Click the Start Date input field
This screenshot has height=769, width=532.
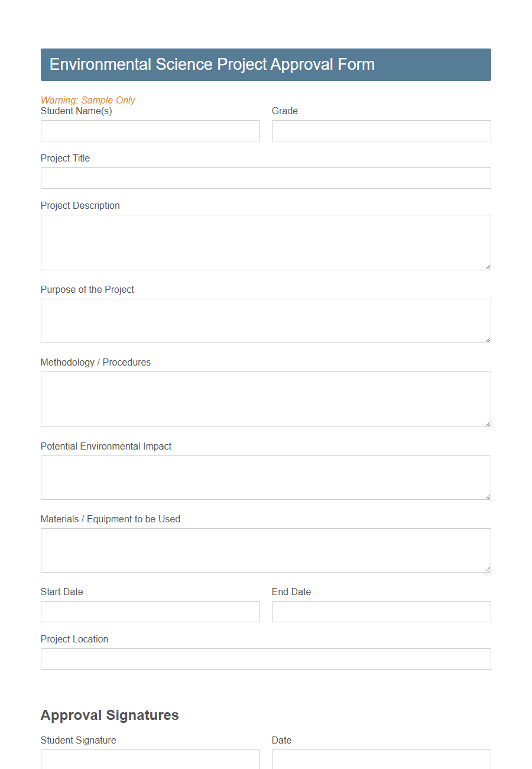click(x=150, y=612)
